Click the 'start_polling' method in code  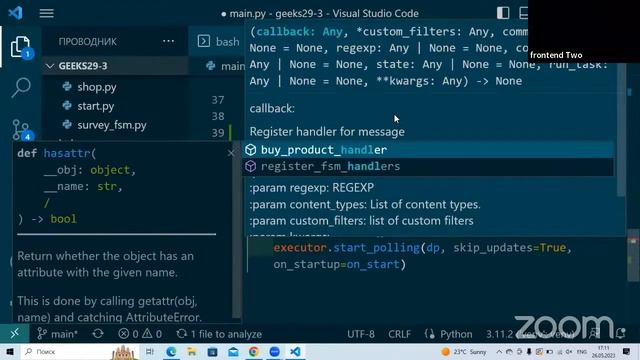point(377,248)
